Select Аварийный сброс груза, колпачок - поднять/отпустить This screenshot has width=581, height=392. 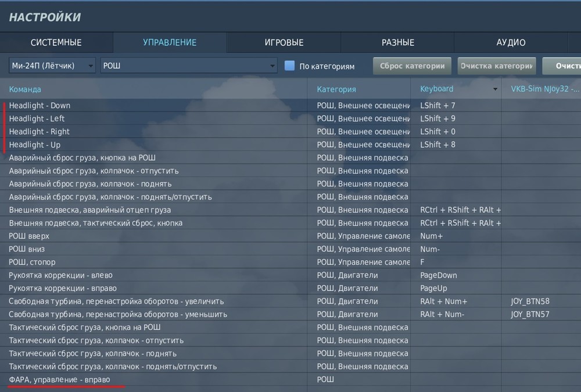pyautogui.click(x=110, y=197)
